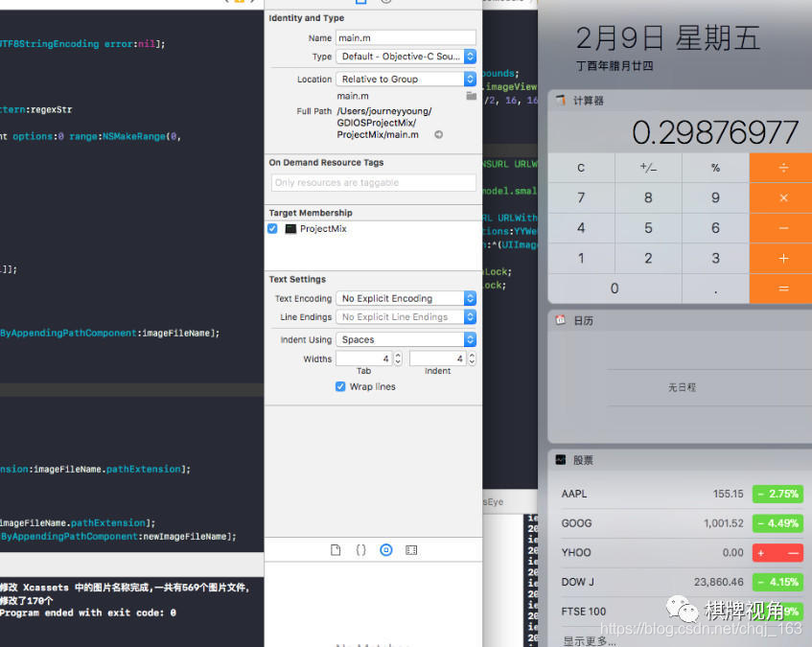
Task: Click the stocks widget icon
Action: point(561,460)
